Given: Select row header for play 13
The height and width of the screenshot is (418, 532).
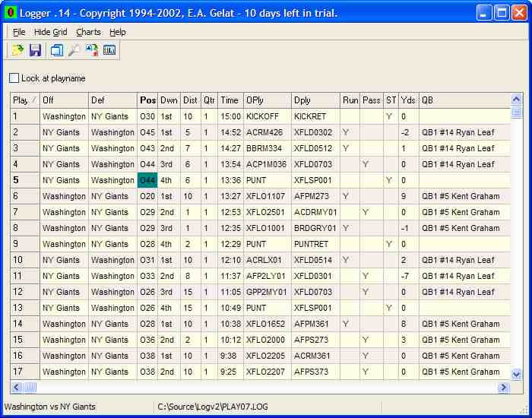Looking at the screenshot, I should pos(25,308).
